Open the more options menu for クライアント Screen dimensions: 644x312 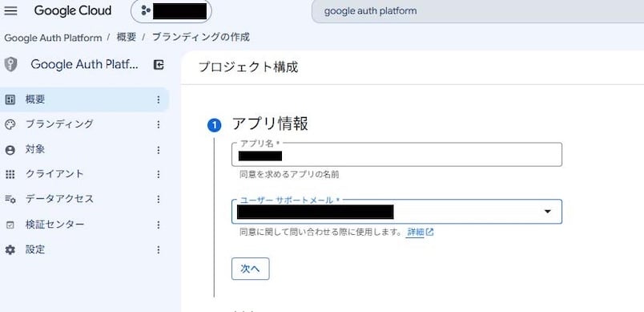(159, 175)
